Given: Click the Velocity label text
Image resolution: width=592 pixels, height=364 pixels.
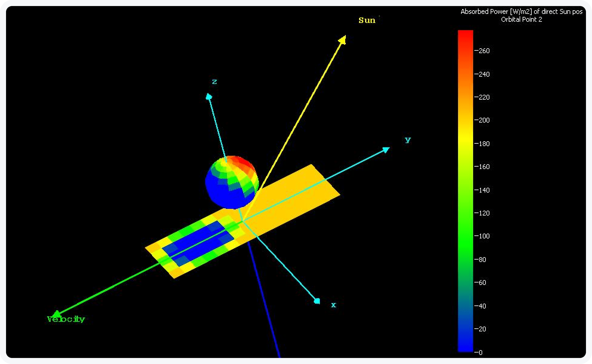Looking at the screenshot, I should [x=66, y=319].
